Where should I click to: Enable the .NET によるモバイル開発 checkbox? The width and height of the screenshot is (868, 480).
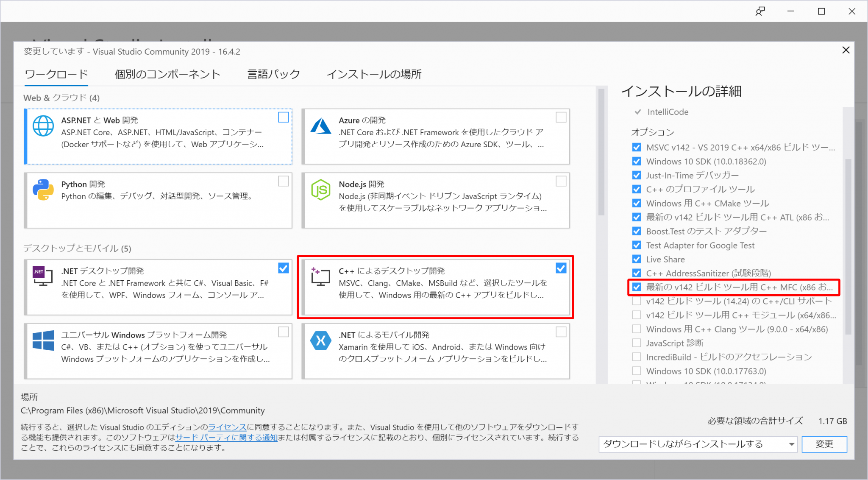[x=561, y=332]
